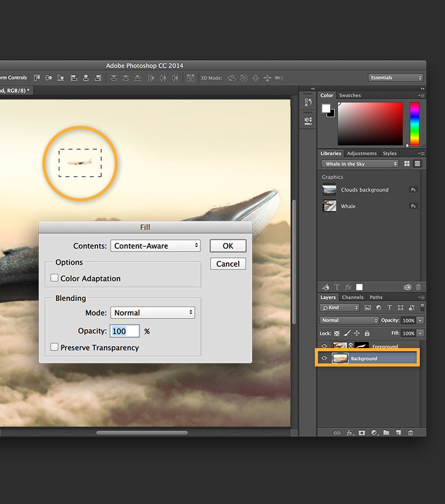
Task: Select the 3D rotate object mode icon
Action: (231, 78)
